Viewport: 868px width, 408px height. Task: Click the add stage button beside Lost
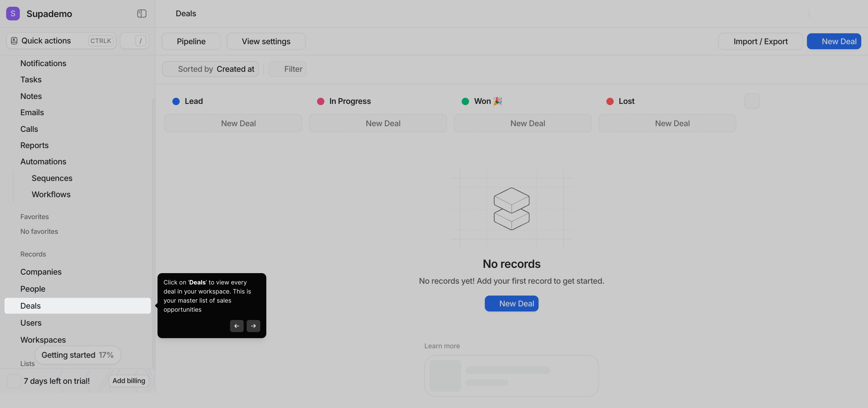pyautogui.click(x=752, y=101)
